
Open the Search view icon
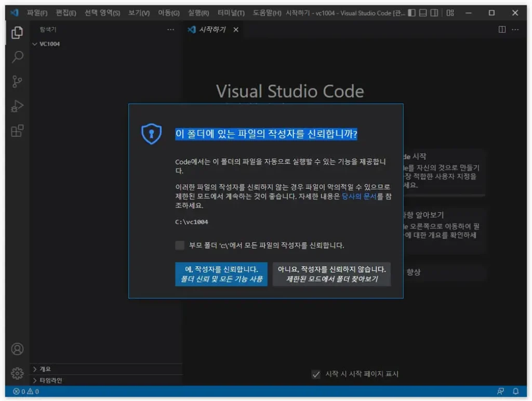point(17,57)
